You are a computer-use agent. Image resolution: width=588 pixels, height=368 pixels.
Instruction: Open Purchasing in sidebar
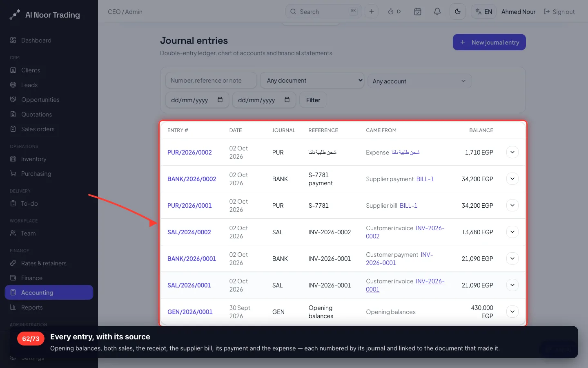tap(49, 173)
